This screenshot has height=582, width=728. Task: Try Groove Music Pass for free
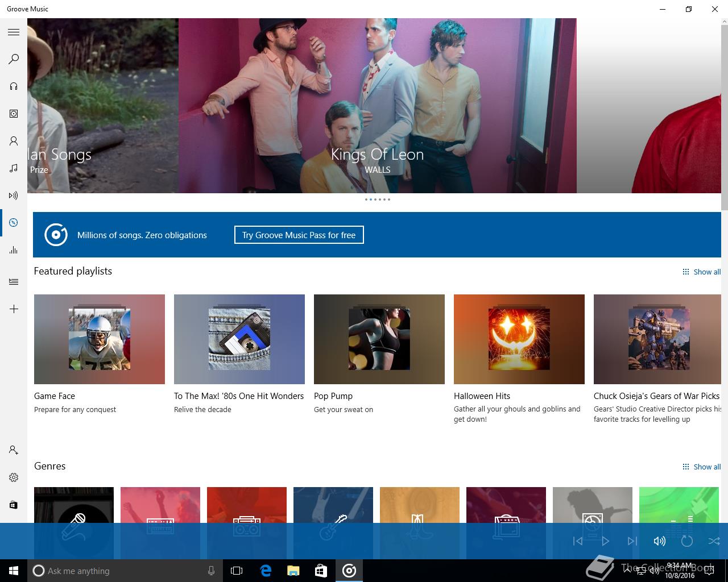click(299, 235)
